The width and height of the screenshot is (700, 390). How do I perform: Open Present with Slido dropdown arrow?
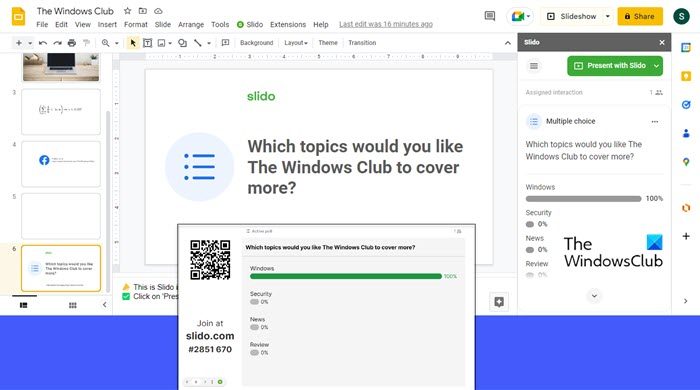[656, 66]
